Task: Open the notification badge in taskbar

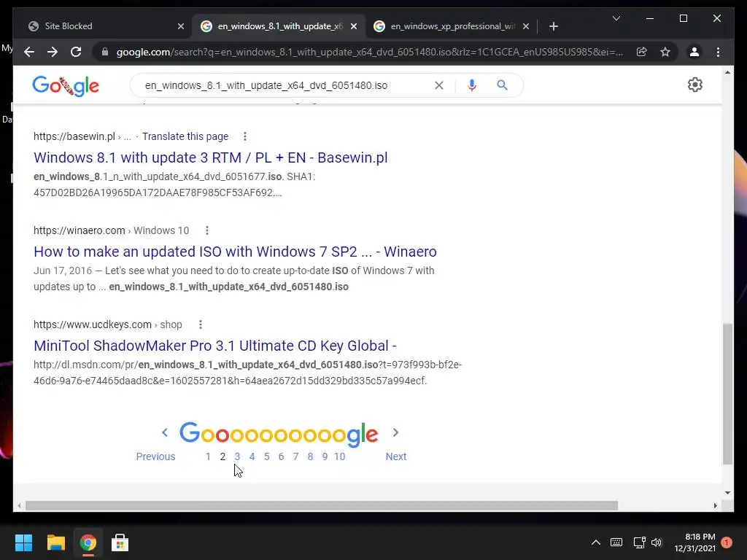Action: click(727, 542)
